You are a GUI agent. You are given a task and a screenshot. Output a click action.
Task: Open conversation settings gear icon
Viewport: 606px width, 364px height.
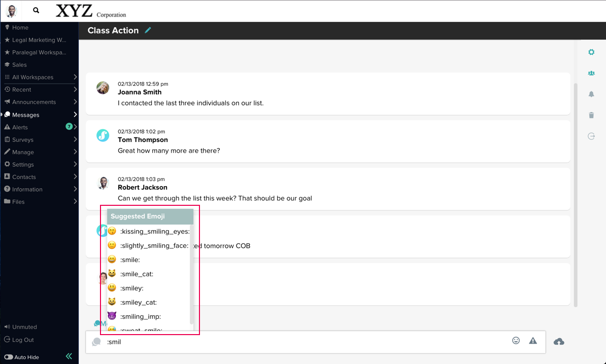tap(591, 52)
